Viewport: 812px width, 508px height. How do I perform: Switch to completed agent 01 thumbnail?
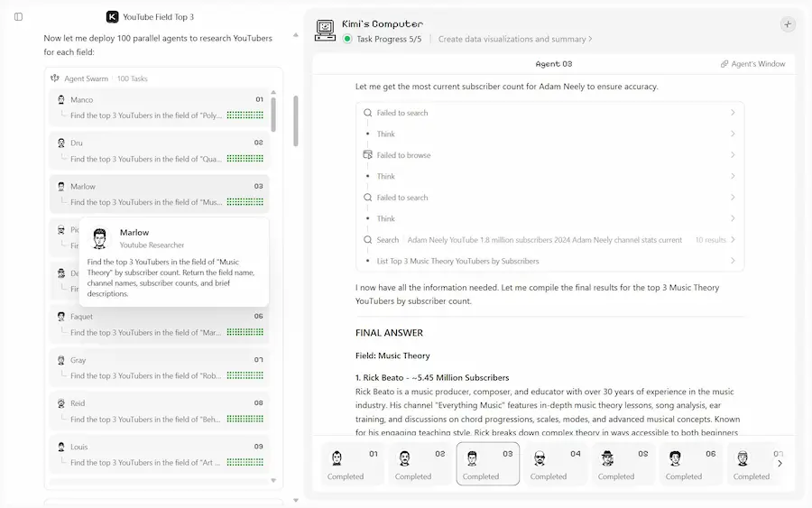(353, 464)
